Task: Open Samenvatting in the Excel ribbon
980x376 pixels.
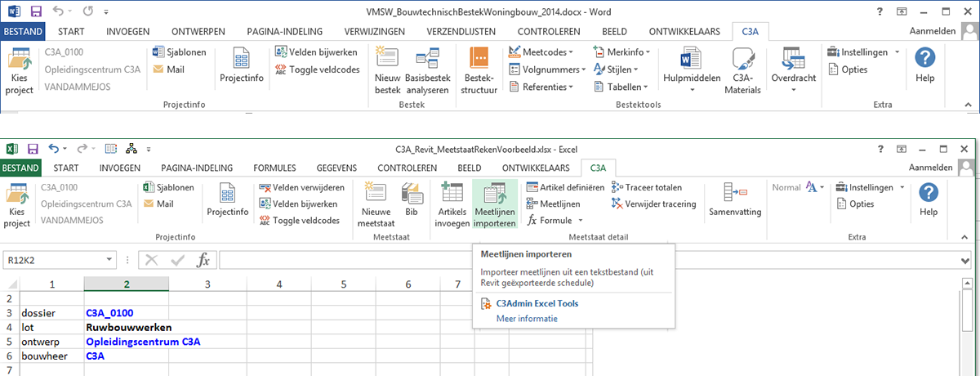Action: [x=735, y=201]
